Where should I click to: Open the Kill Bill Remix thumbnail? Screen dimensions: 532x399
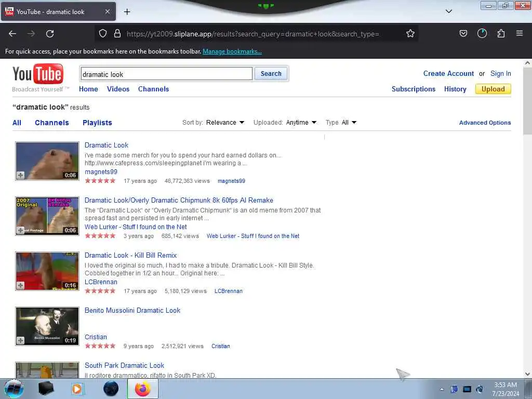[47, 271]
